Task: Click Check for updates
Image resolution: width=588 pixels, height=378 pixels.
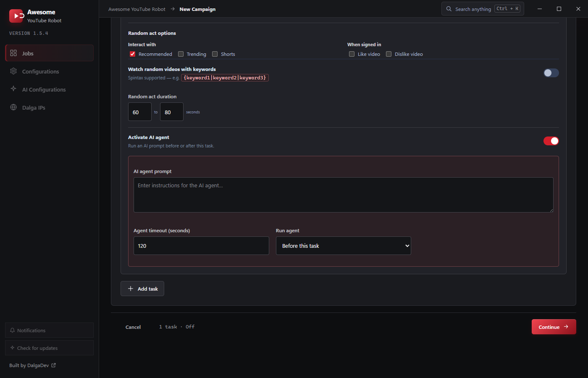Action: pyautogui.click(x=49, y=348)
